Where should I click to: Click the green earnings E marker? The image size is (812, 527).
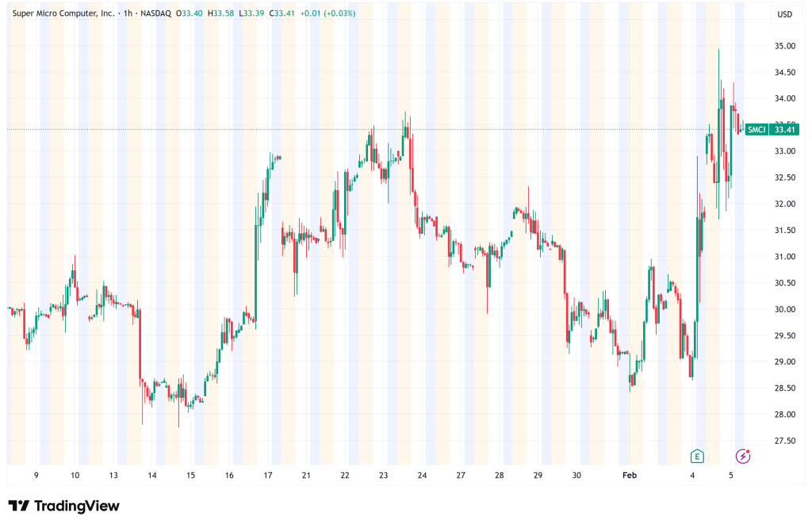(697, 456)
